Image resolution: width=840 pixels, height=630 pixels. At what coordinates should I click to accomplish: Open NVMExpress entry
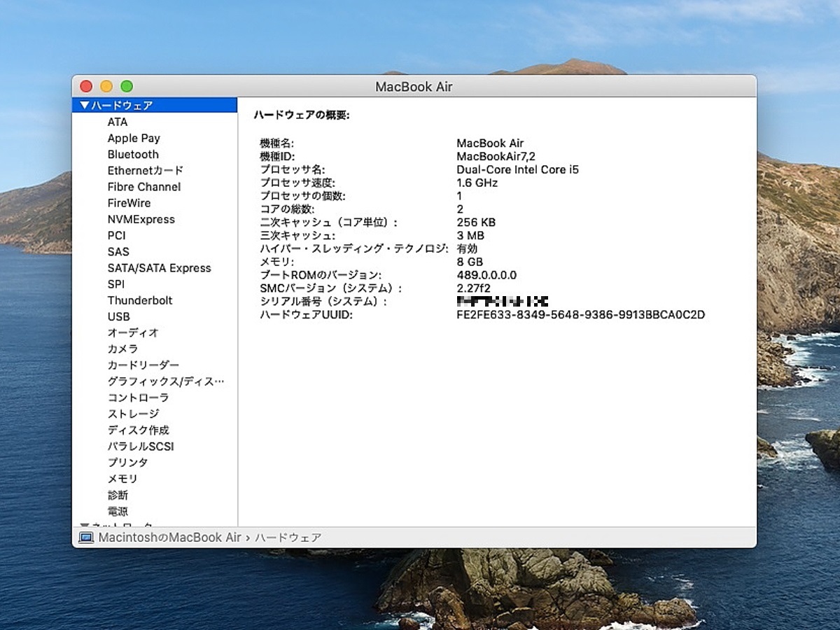(x=141, y=219)
